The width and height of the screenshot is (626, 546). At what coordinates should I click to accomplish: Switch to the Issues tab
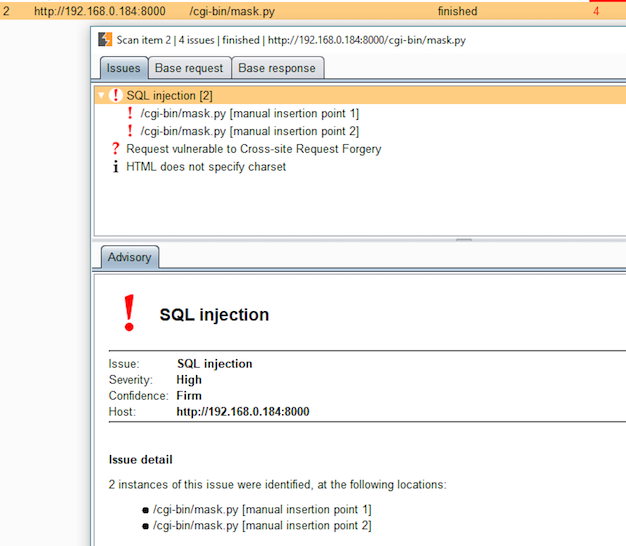point(123,68)
